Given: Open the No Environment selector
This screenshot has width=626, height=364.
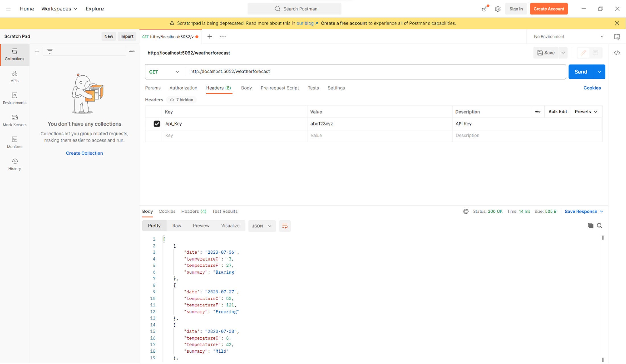Looking at the screenshot, I should click(x=569, y=36).
